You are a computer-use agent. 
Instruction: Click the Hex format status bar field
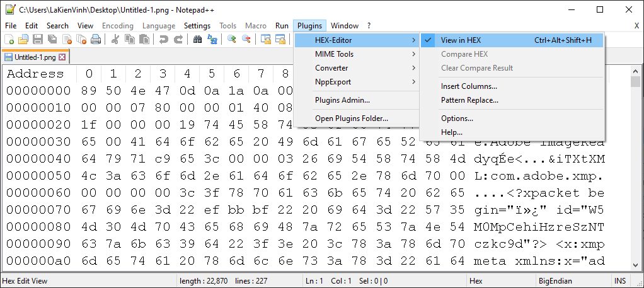click(476, 281)
